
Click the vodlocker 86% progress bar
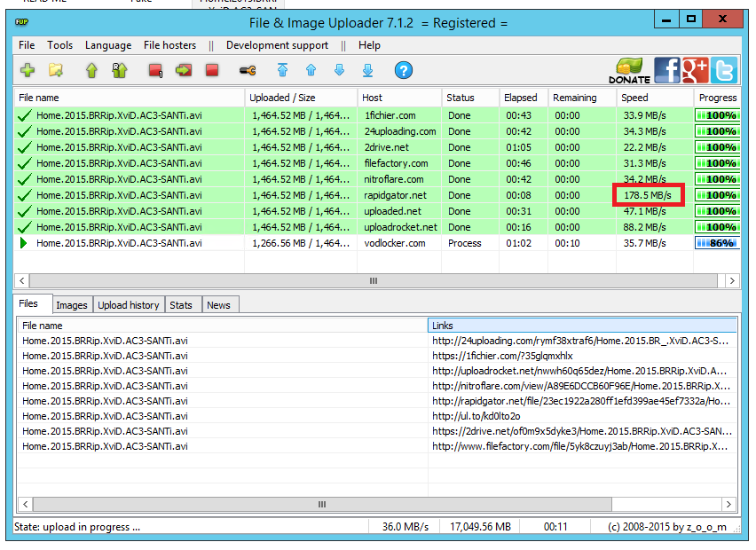(717, 243)
